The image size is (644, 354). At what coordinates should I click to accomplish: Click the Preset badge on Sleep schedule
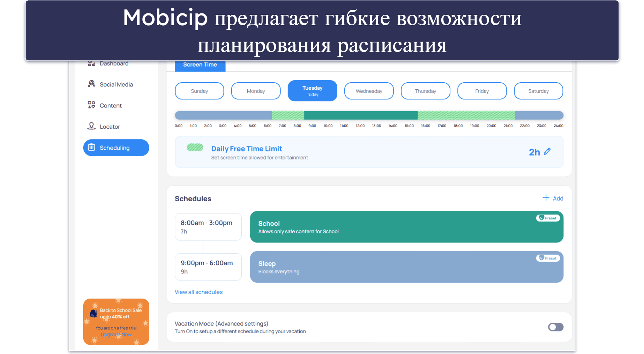click(x=548, y=258)
